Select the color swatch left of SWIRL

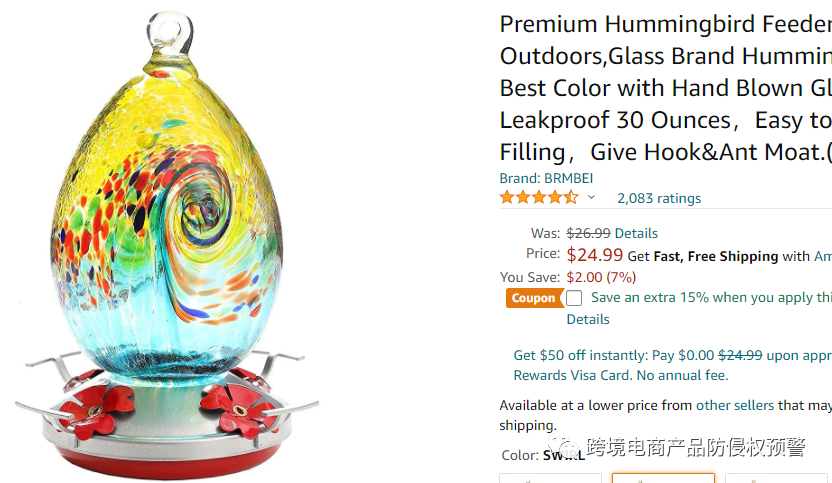point(550,478)
